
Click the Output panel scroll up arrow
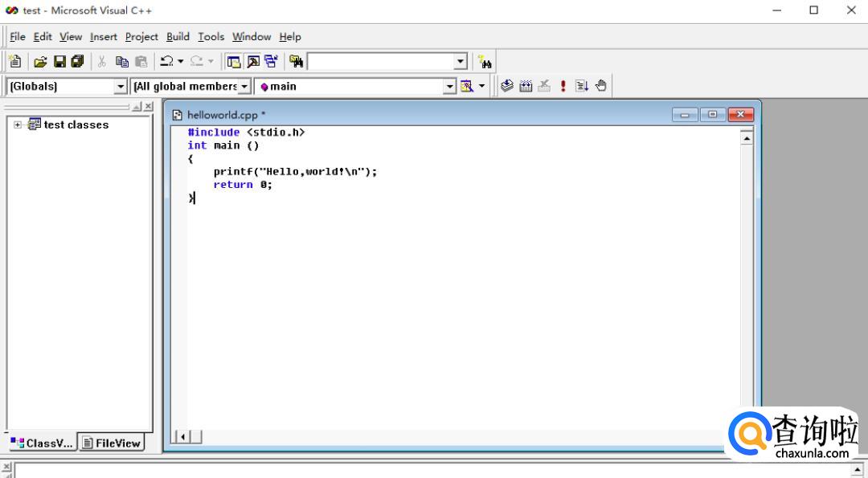pyautogui.click(x=858, y=470)
